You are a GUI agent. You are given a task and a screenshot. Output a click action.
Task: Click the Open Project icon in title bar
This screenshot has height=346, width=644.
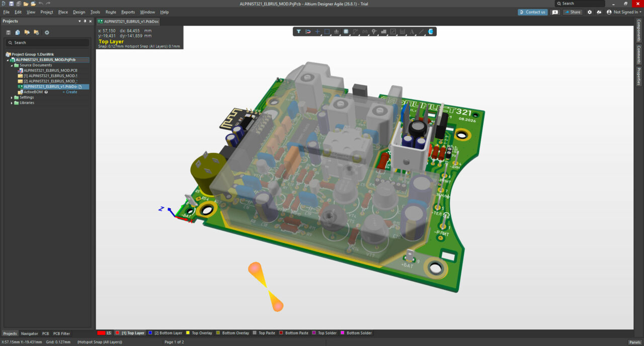[x=33, y=4]
